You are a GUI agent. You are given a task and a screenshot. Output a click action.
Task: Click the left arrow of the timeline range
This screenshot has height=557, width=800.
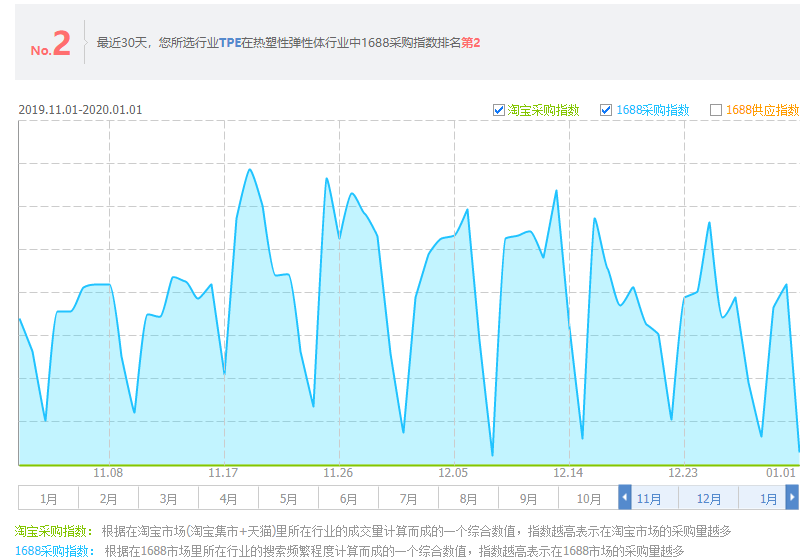point(624,497)
